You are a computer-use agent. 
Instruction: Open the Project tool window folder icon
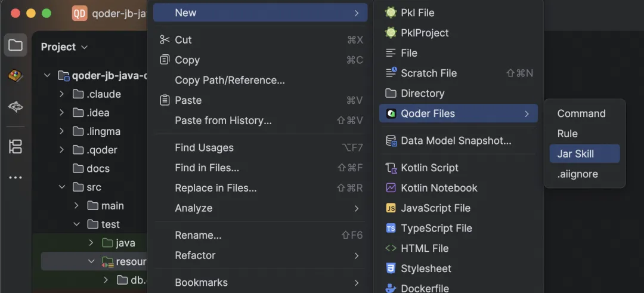point(16,45)
